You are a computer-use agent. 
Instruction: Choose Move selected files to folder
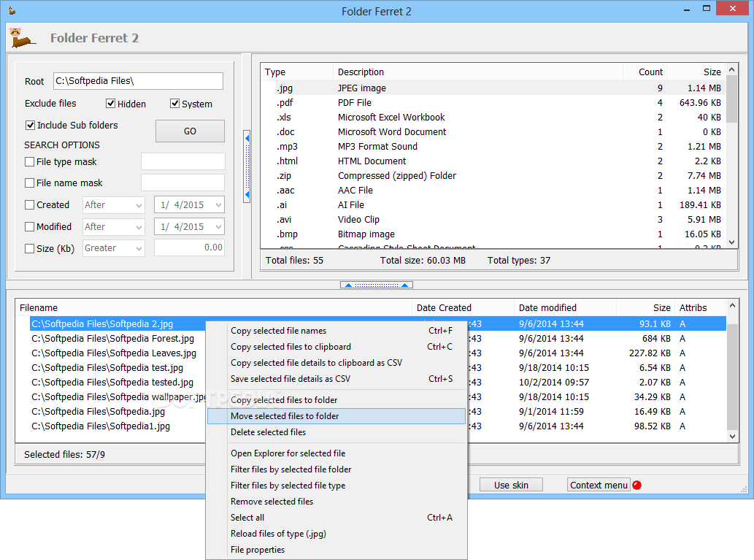(x=336, y=416)
